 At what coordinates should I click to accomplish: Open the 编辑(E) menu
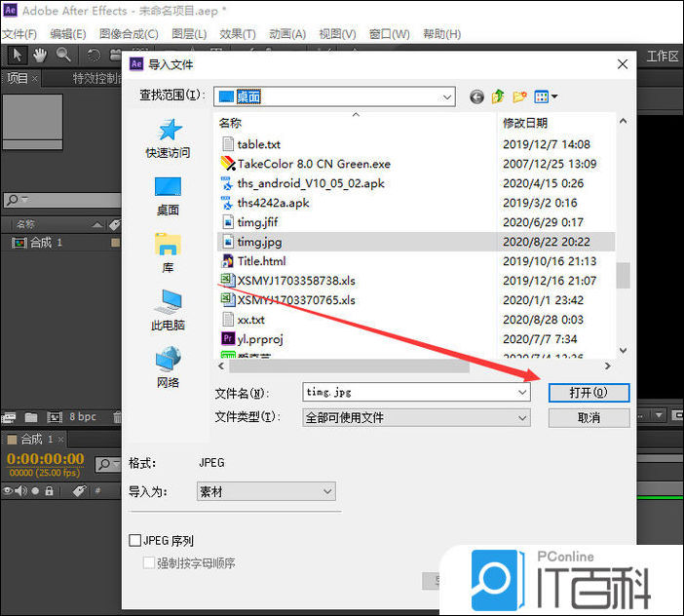pos(68,34)
